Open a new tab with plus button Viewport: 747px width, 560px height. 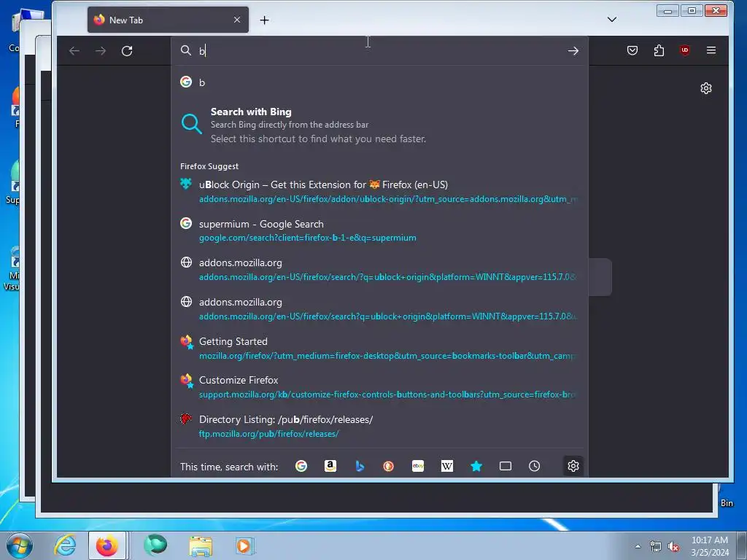[x=264, y=20]
